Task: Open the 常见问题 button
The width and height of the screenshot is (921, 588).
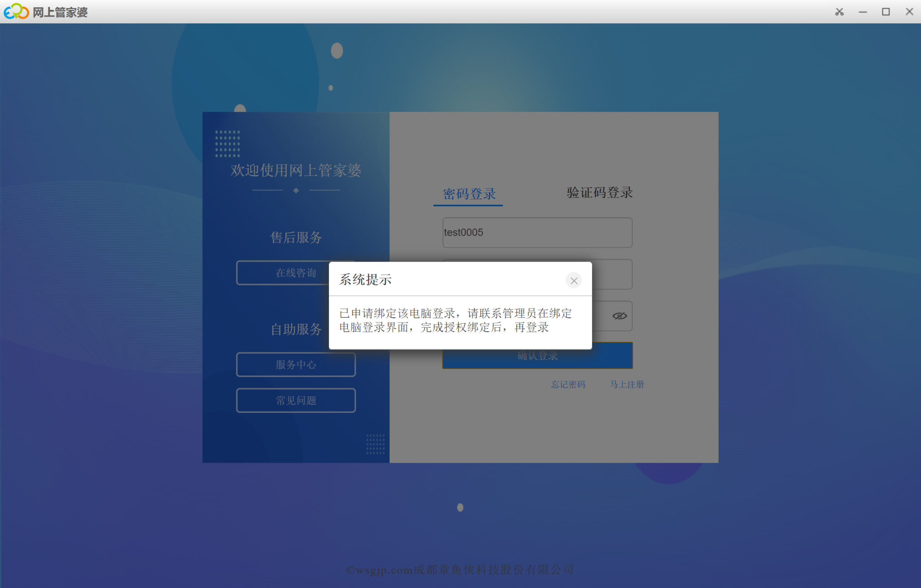Action: 296,400
